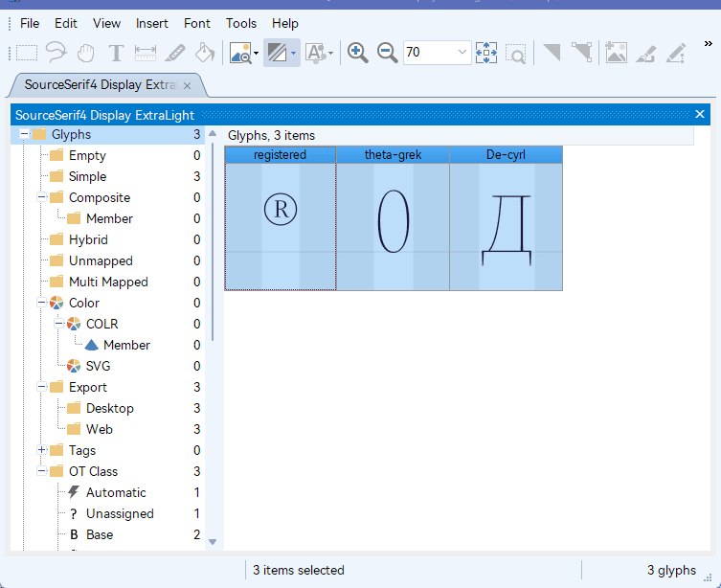The height and width of the screenshot is (588, 721).
Task: Select the Text tool
Action: (116, 53)
